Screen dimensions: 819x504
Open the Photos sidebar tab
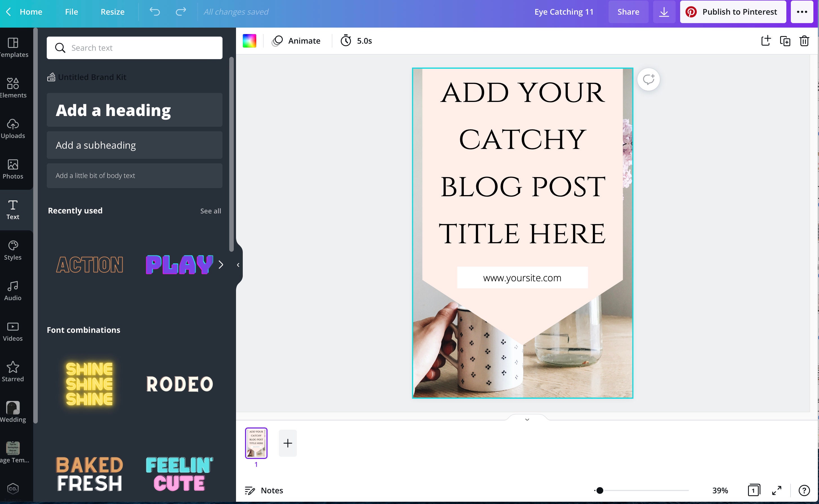coord(13,169)
